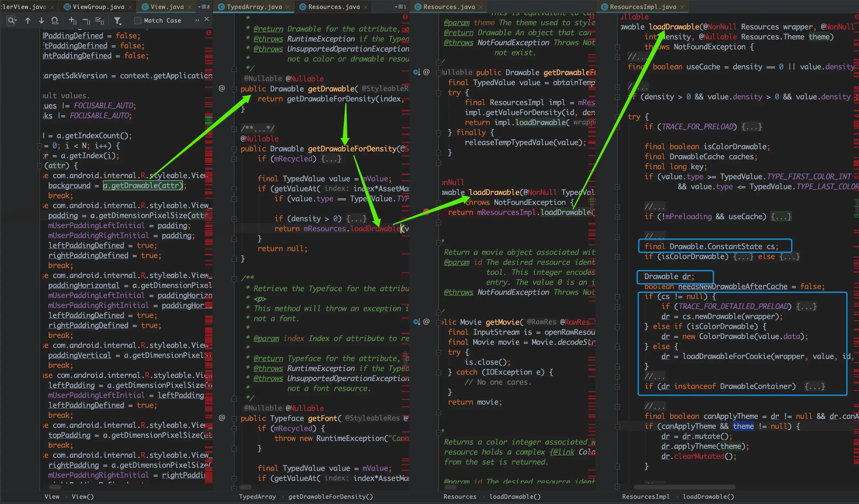Enable the Match Case checkbox
This screenshot has width=859, height=504.
[138, 20]
